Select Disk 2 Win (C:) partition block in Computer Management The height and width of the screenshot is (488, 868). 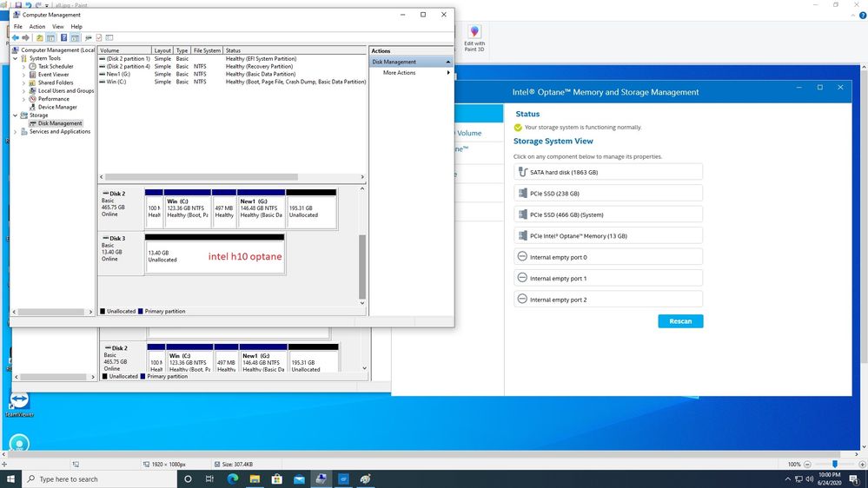[x=187, y=208]
